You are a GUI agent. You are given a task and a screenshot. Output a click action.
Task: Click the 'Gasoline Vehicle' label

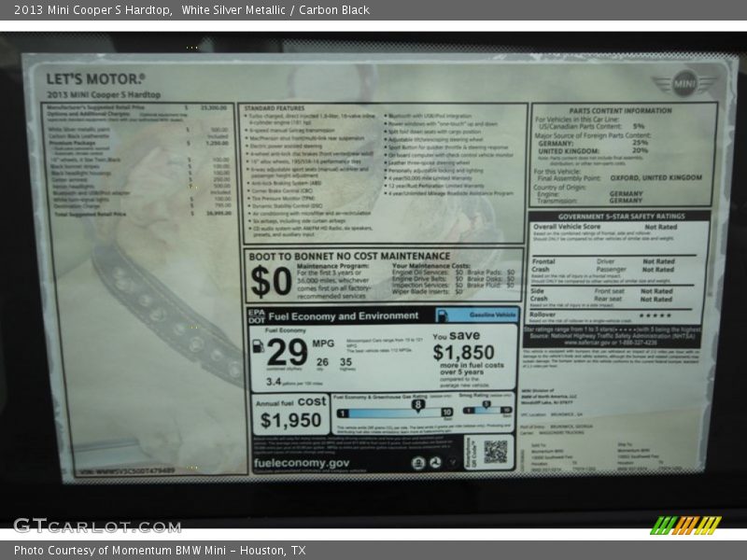(492, 315)
